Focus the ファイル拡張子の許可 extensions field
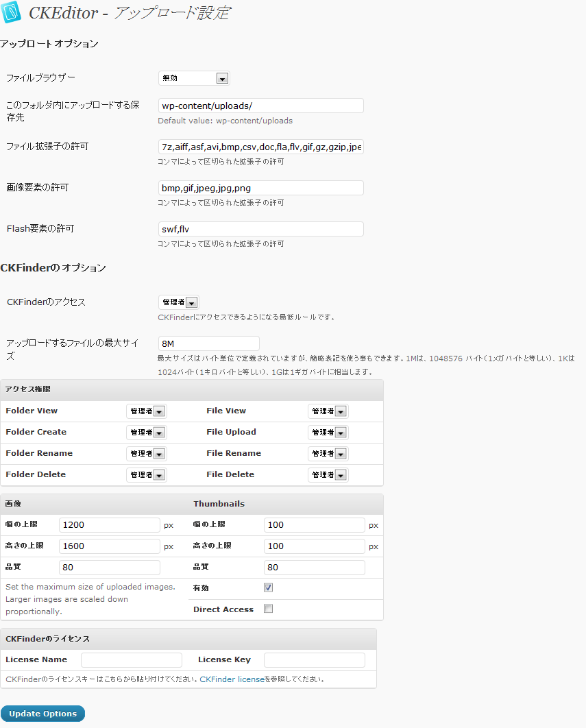Viewport: 586px width, 728px height. (x=261, y=147)
